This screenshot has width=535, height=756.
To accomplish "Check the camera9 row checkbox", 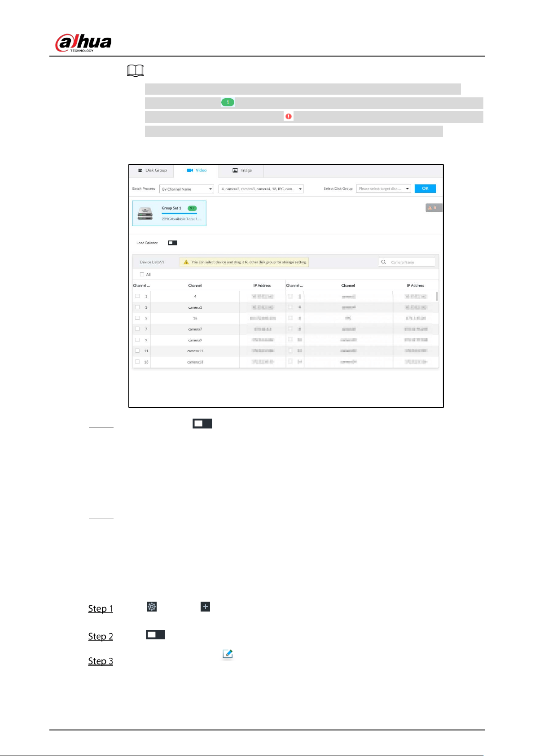I will 137,340.
